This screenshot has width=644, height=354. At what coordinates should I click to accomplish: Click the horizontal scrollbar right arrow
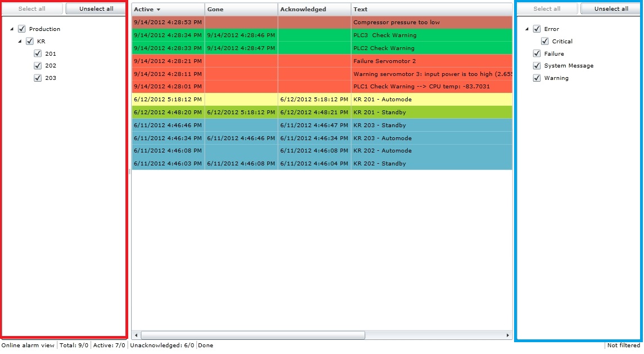(x=507, y=335)
